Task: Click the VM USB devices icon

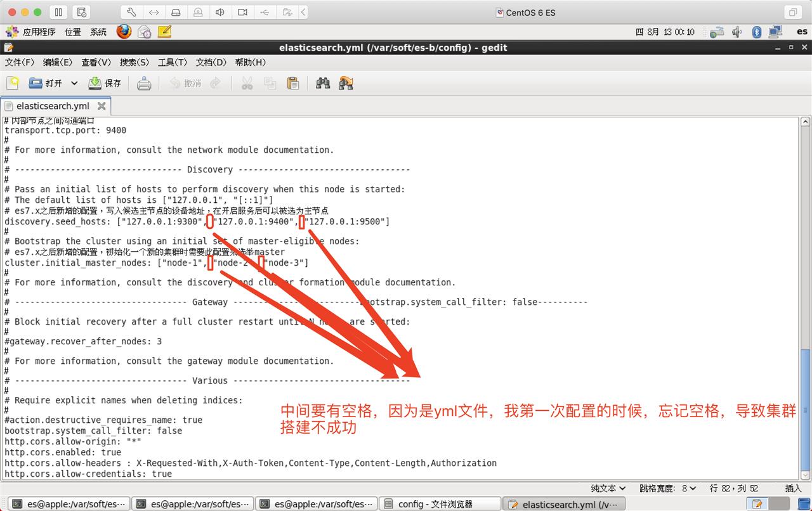Action: point(265,12)
